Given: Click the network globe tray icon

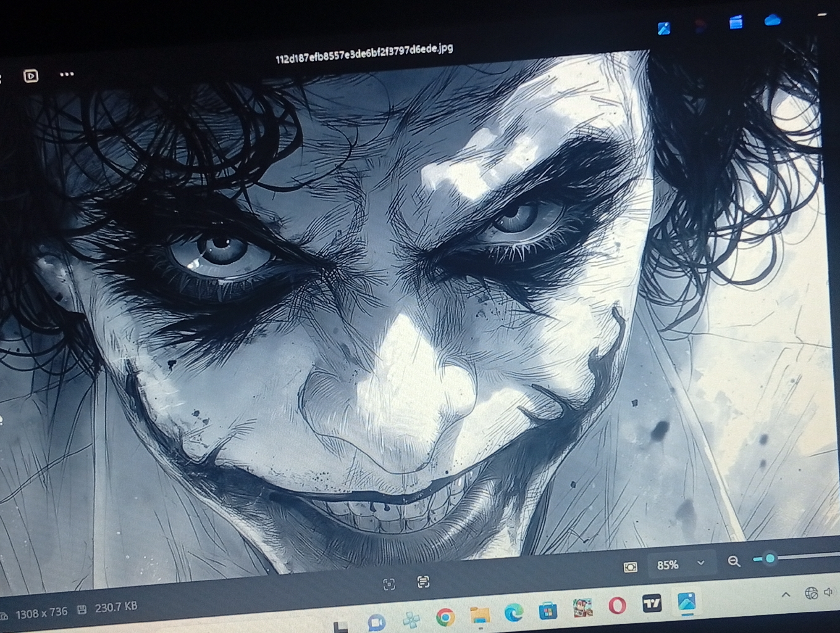Looking at the screenshot, I should [811, 593].
